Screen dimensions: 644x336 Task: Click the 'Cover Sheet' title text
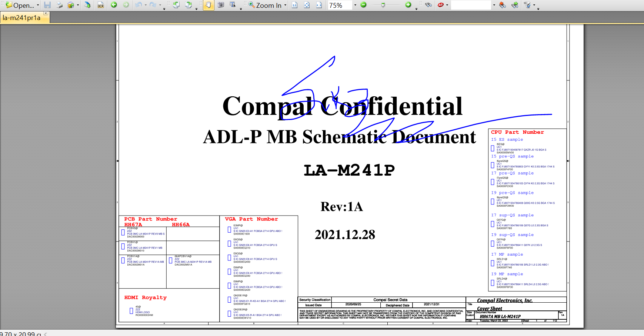pyautogui.click(x=490, y=309)
